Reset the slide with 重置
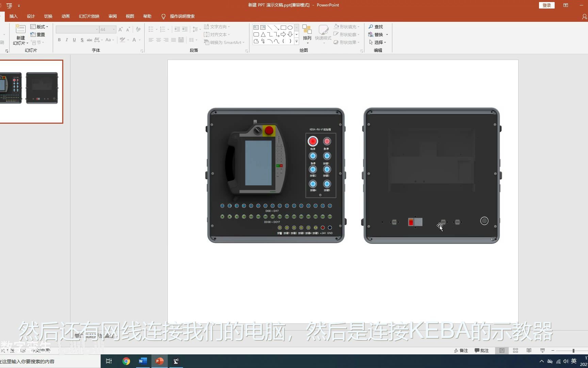Image resolution: width=588 pixels, height=368 pixels. 38,34
